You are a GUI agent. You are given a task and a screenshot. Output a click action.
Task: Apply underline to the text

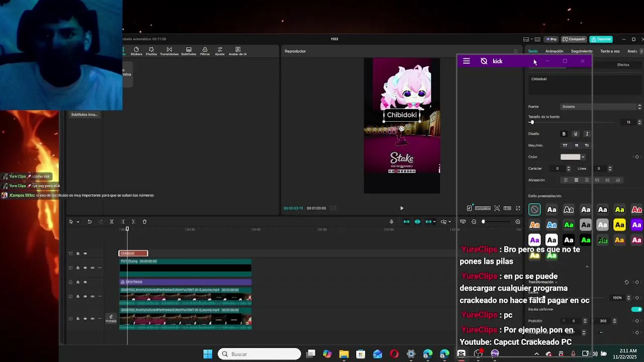(576, 134)
